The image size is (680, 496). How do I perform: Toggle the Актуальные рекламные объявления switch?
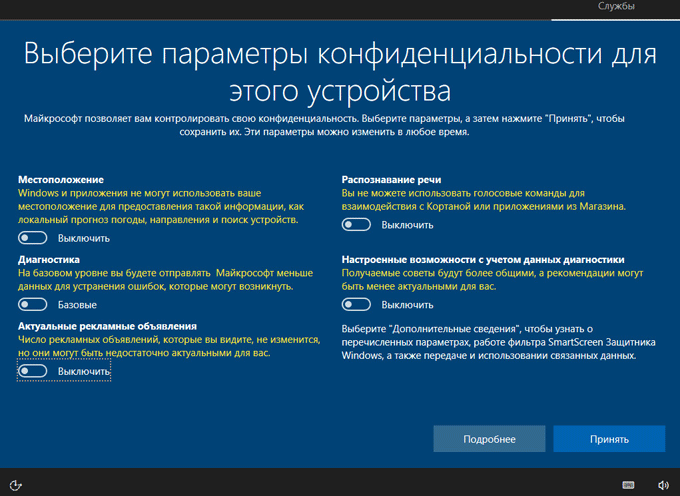[x=33, y=371]
